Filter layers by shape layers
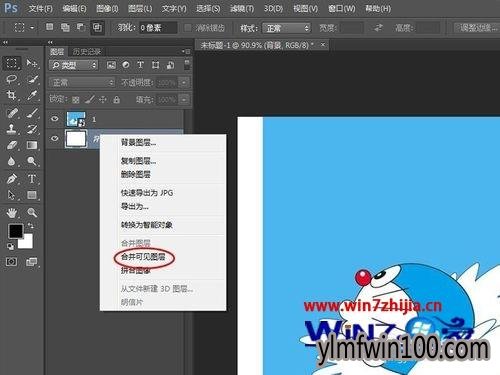 [x=155, y=65]
